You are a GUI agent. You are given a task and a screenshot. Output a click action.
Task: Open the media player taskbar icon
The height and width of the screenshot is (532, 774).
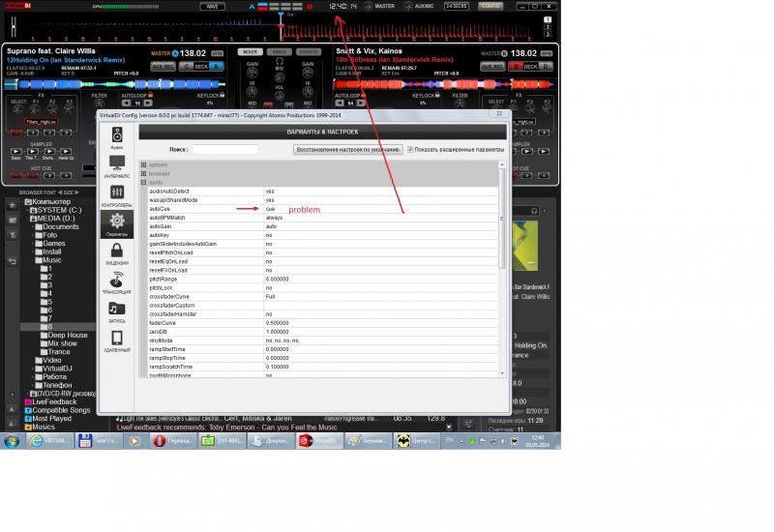point(134,441)
